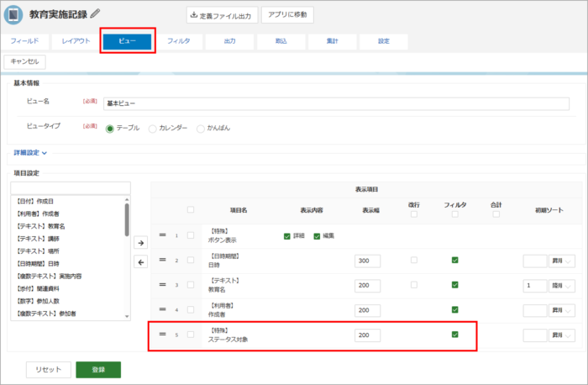
Task: Select 【複数テキスト】参加者 in field list
Action: click(x=46, y=314)
